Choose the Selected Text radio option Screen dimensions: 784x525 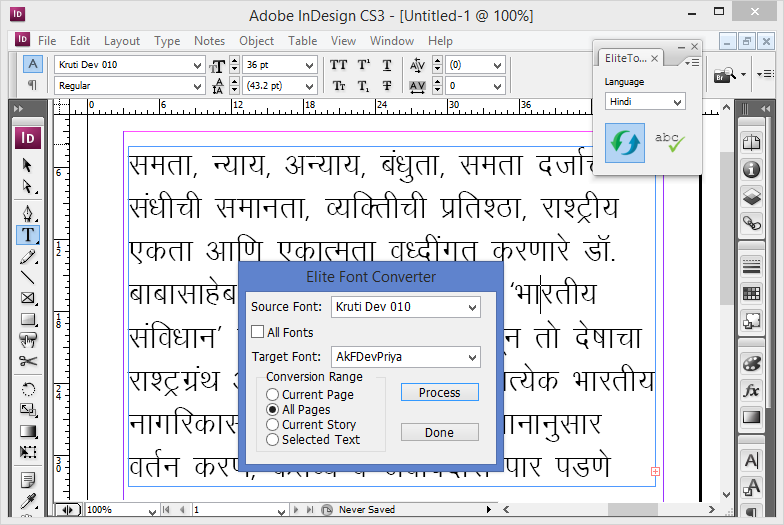[272, 440]
